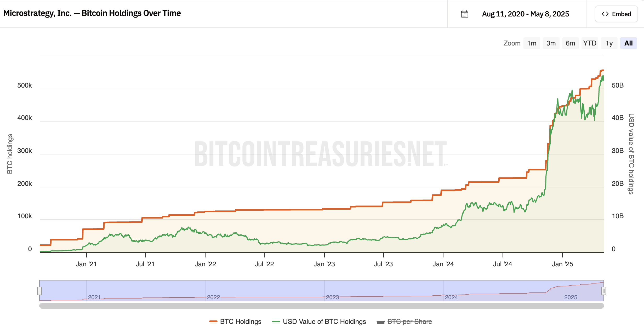The image size is (644, 333).
Task: Click the calendar icon next to date range
Action: click(x=465, y=14)
